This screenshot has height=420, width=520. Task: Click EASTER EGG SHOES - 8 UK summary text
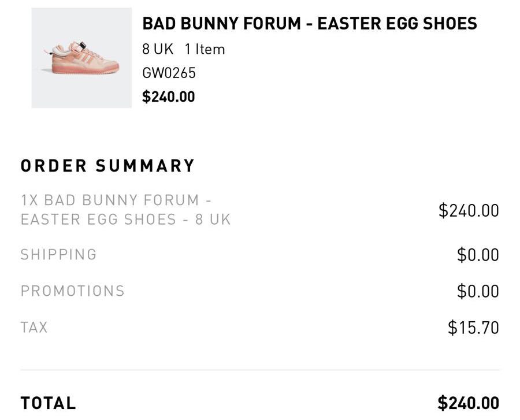126,220
